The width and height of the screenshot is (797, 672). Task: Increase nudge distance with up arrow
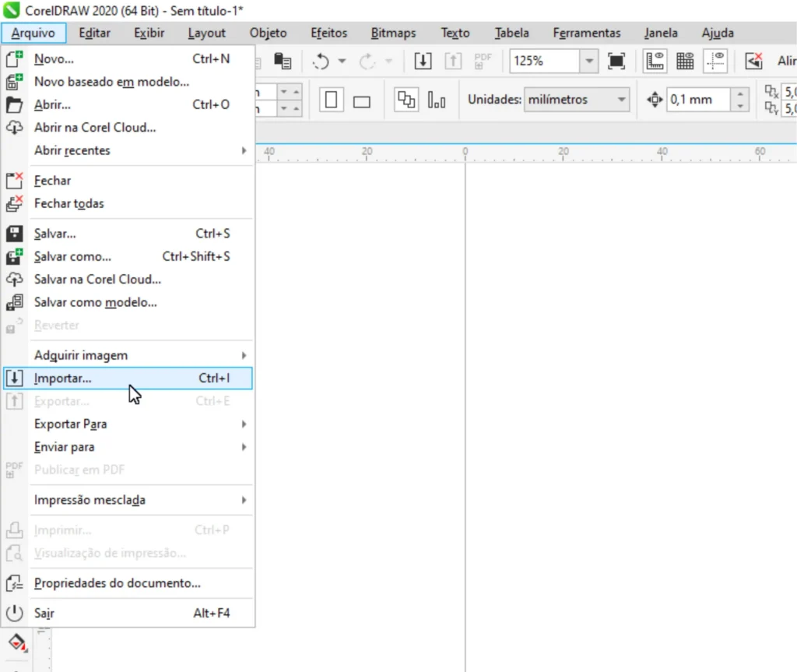coord(740,93)
